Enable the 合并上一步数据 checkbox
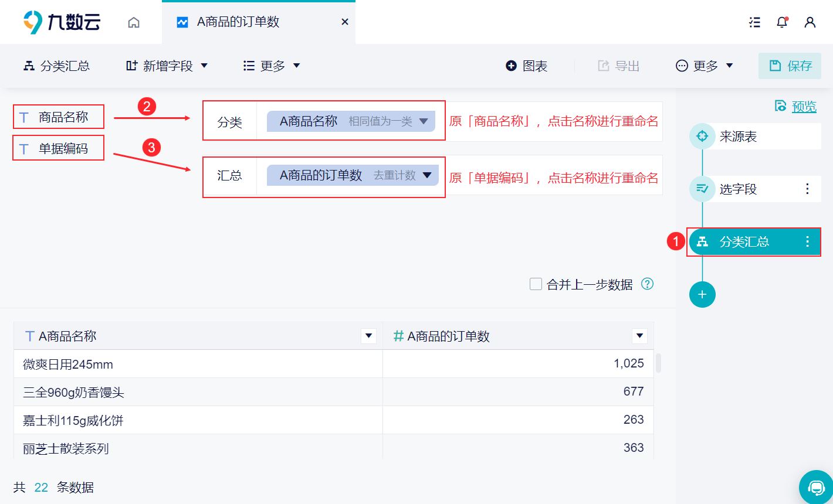 (x=536, y=284)
